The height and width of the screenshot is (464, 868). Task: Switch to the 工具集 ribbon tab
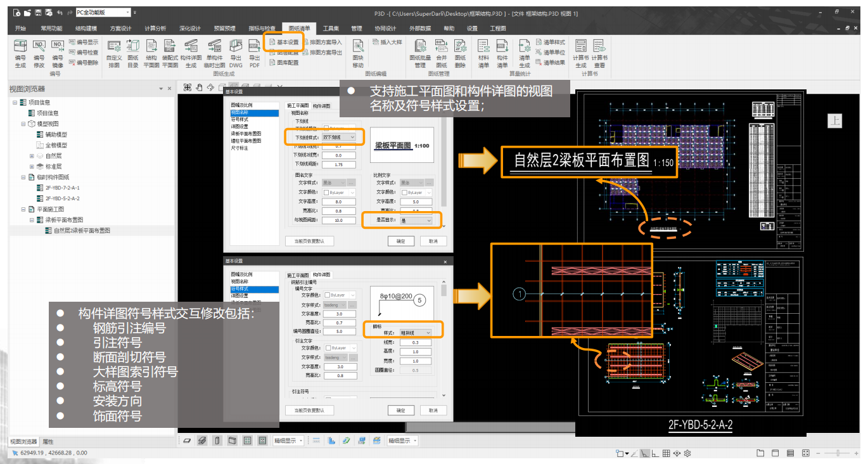pos(331,29)
